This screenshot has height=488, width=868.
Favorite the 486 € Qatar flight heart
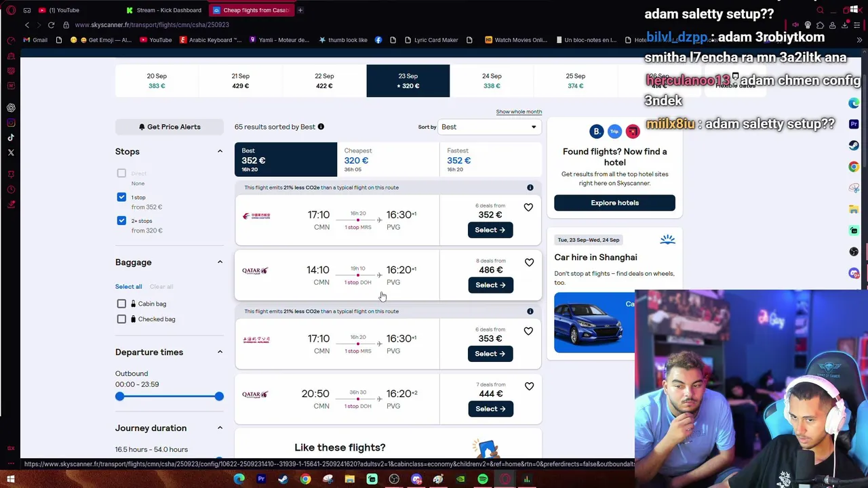coord(528,262)
